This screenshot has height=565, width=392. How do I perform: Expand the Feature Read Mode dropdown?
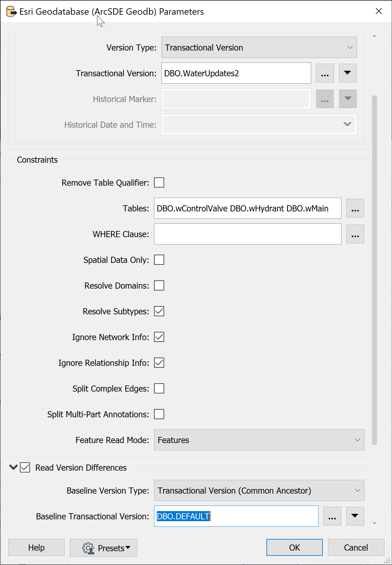click(x=259, y=440)
